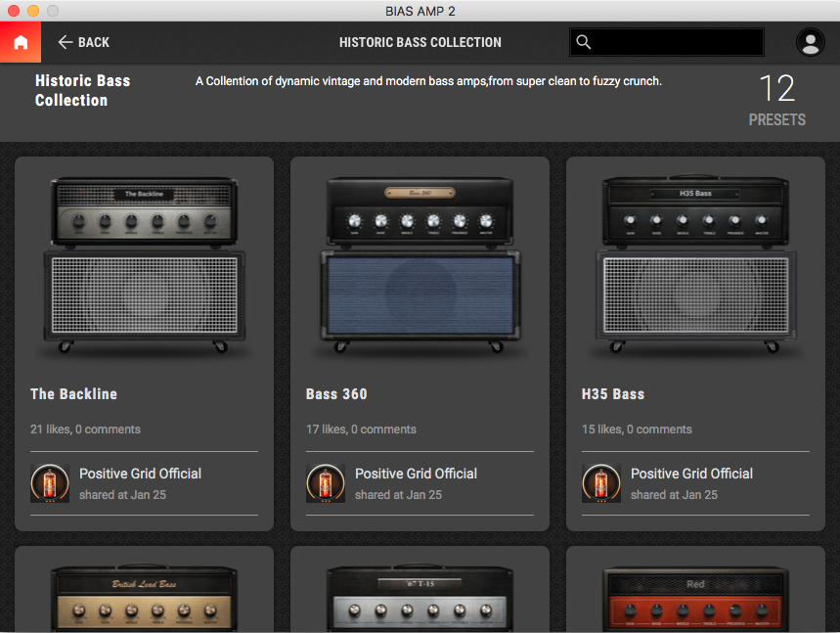Click the H35 Bass preset title

(613, 394)
